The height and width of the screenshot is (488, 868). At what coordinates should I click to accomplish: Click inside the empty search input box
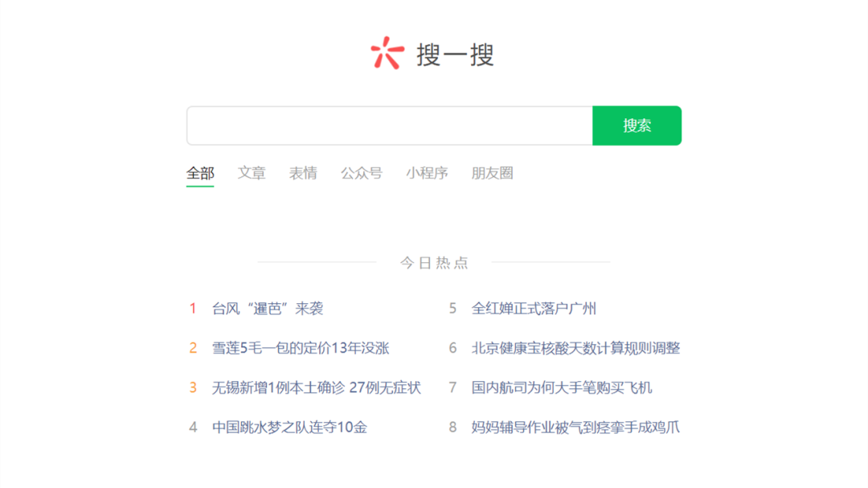pyautogui.click(x=386, y=125)
